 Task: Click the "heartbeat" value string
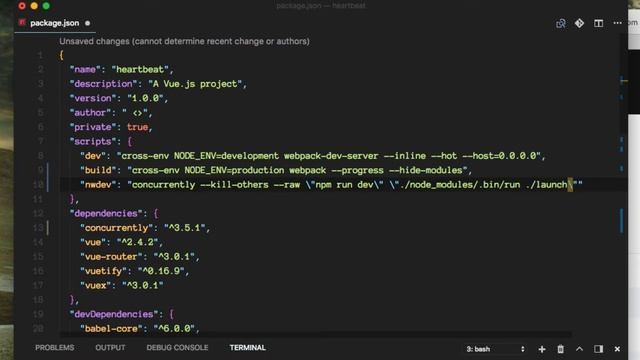point(140,69)
